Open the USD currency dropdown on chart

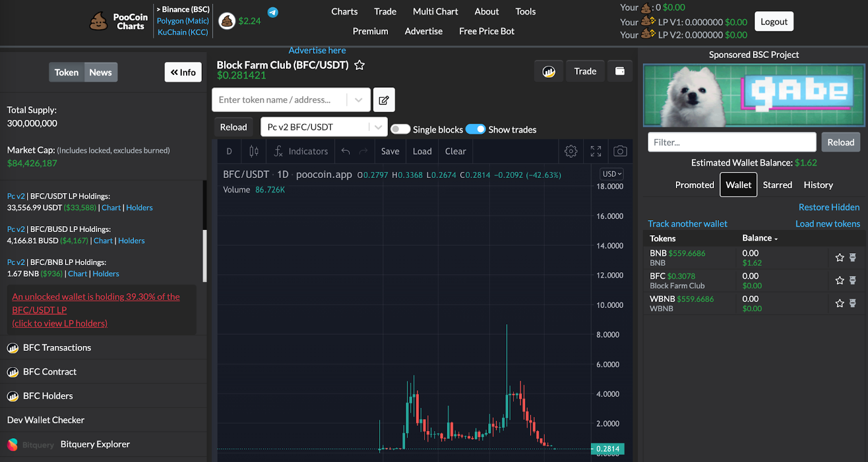pyautogui.click(x=612, y=174)
